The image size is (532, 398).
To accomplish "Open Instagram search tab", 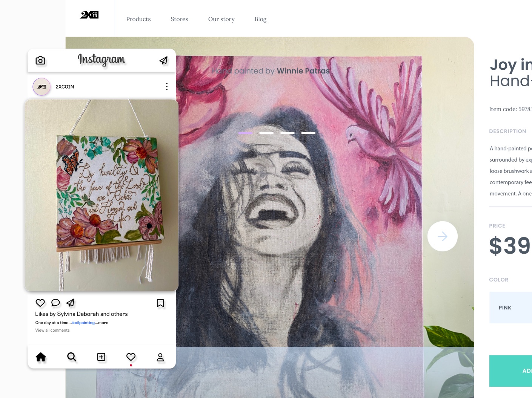I will pyautogui.click(x=72, y=357).
